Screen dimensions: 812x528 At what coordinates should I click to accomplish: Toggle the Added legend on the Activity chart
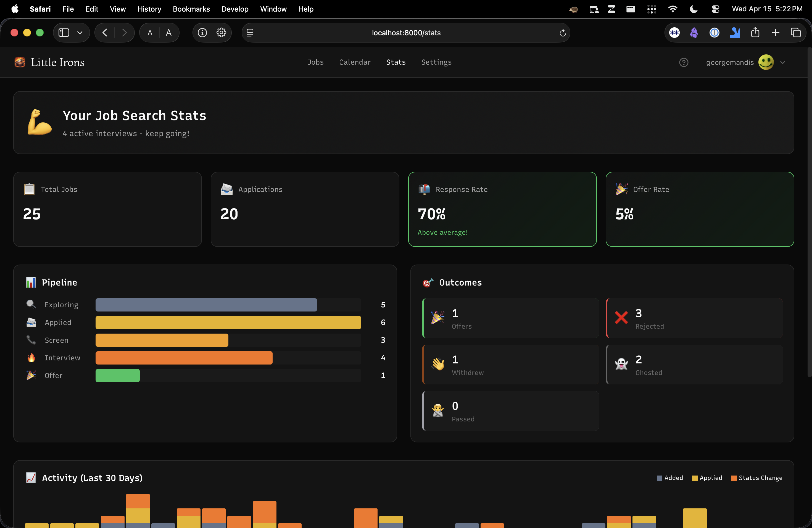[669, 478]
